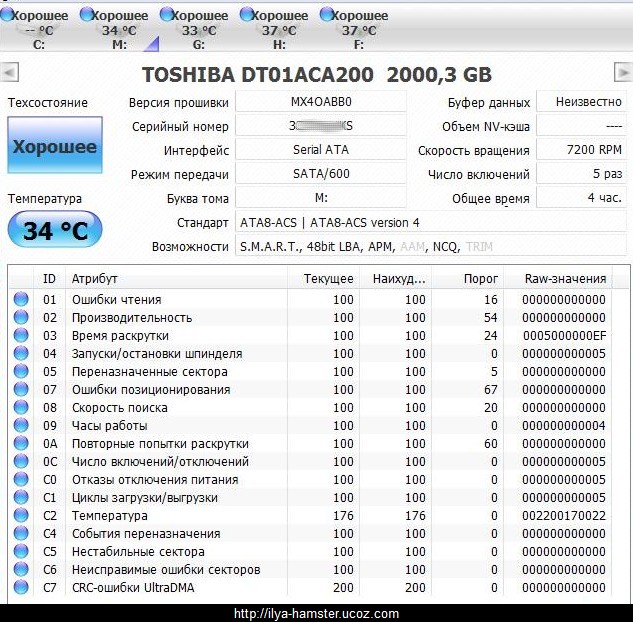633x622 pixels.
Task: Click the Serial ATA interface field
Action: [x=321, y=150]
